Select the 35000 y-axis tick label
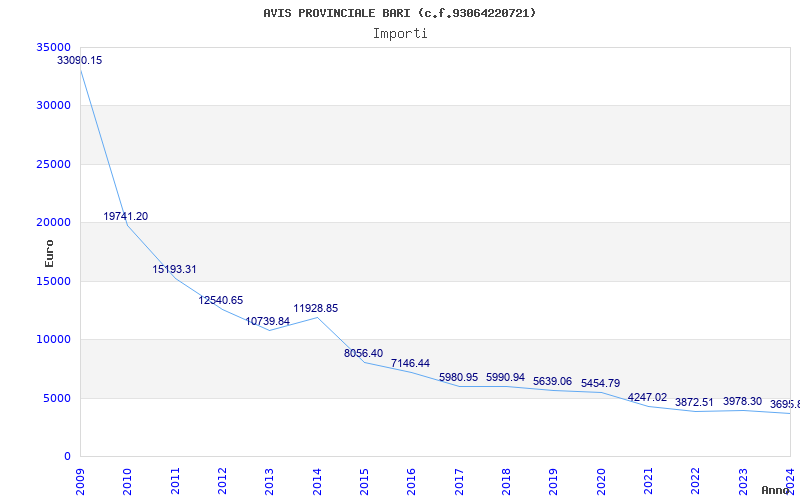800x500 pixels. point(54,47)
